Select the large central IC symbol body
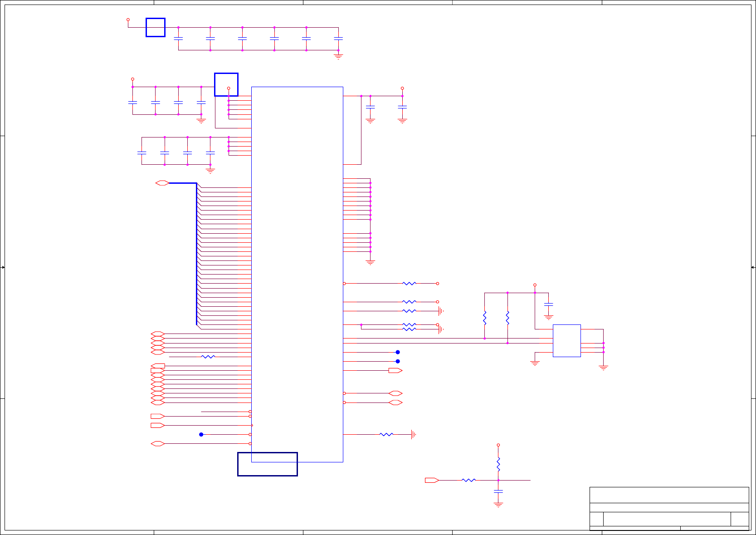 point(297,274)
